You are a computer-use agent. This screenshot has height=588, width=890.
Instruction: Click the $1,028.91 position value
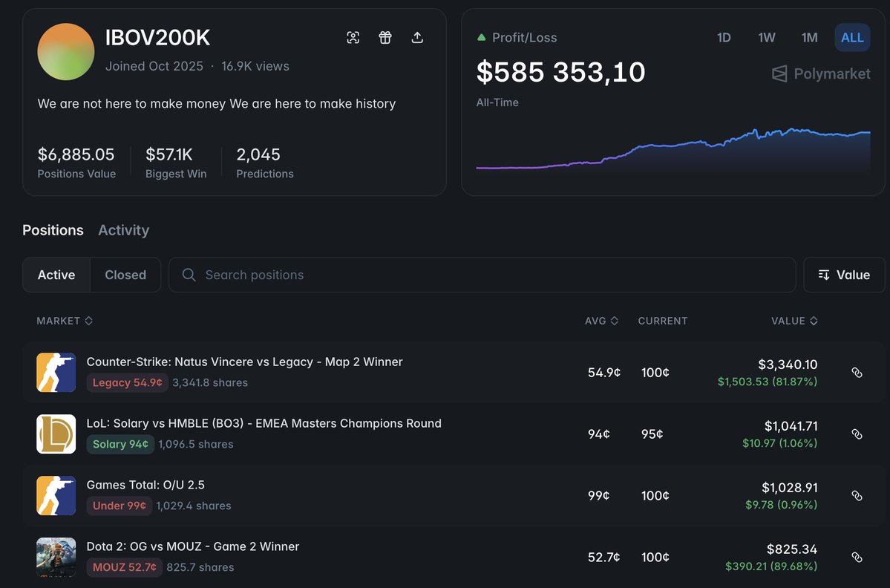pyautogui.click(x=790, y=488)
